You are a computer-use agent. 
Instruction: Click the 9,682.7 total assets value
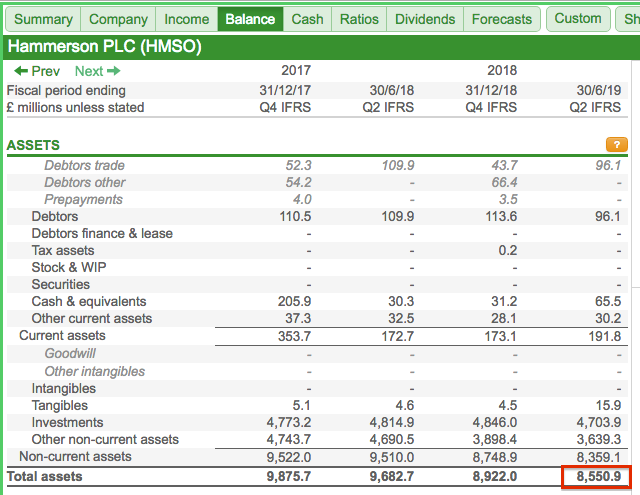392,477
